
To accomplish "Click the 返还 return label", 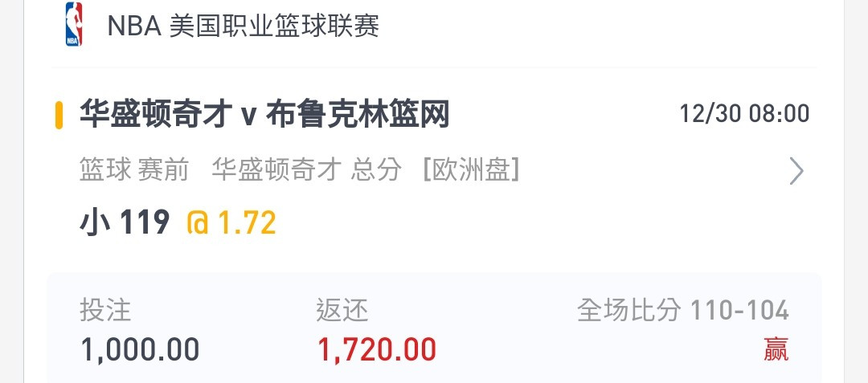I will click(342, 310).
